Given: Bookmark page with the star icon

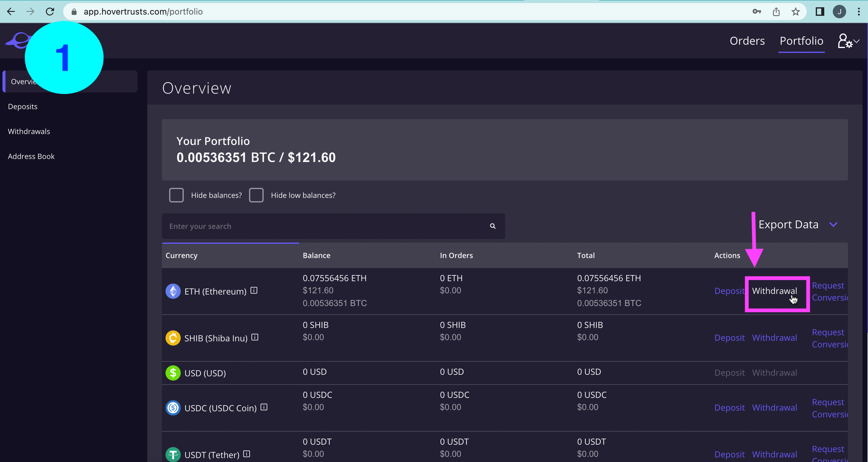Looking at the screenshot, I should [795, 12].
